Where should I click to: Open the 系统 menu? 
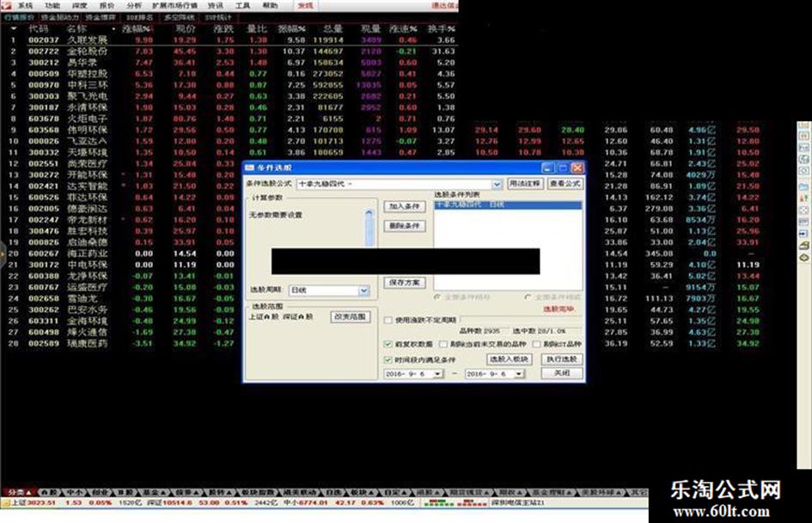pos(25,6)
